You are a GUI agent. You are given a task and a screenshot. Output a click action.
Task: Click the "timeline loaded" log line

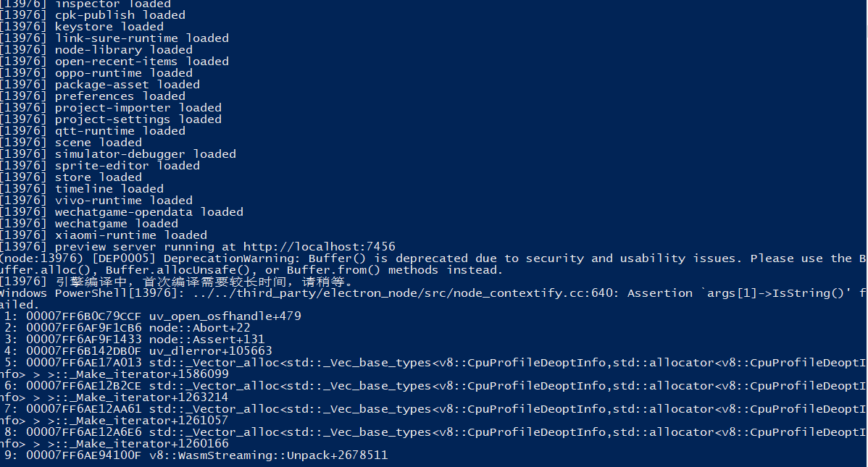click(109, 189)
